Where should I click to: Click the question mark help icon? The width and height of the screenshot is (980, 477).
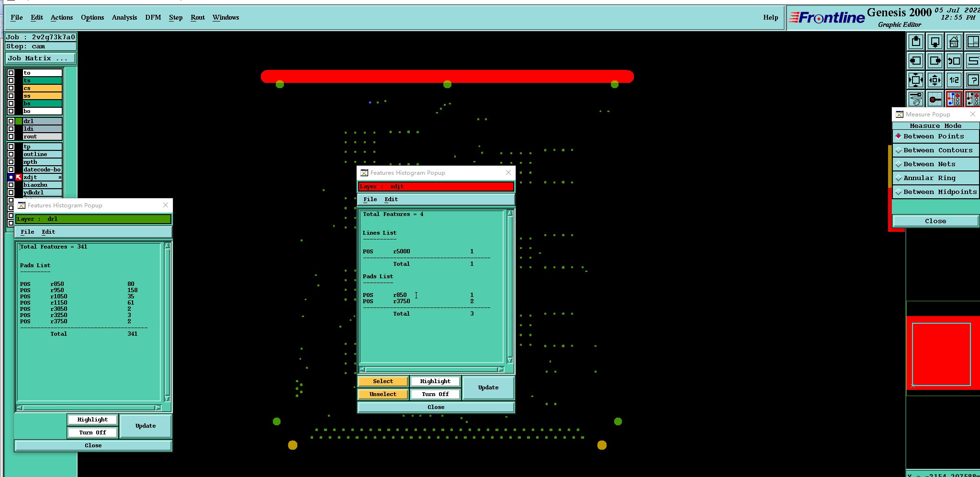pyautogui.click(x=972, y=80)
